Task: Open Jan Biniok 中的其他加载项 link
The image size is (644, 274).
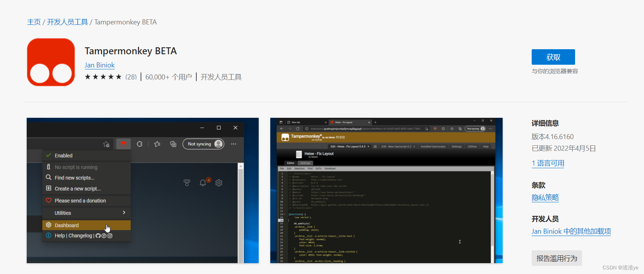Action: pyautogui.click(x=571, y=231)
